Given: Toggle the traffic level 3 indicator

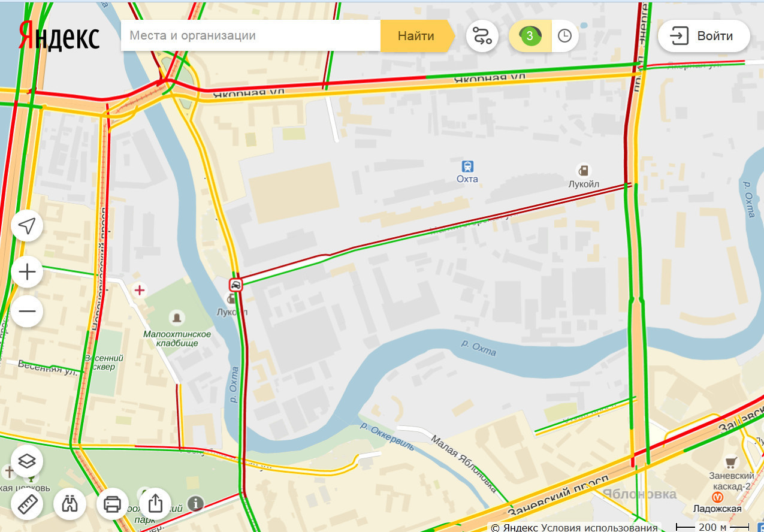Looking at the screenshot, I should (x=530, y=36).
